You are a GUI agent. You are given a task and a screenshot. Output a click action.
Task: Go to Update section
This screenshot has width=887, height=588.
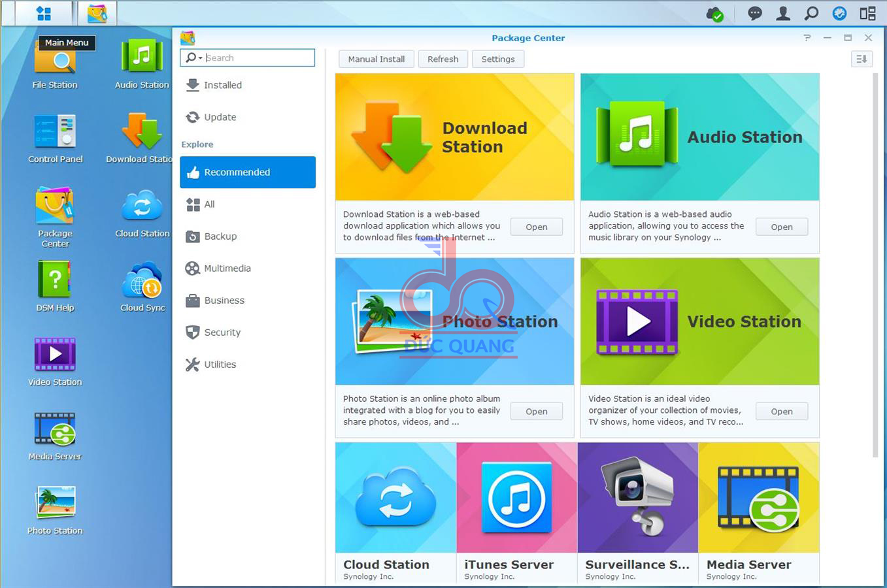click(248, 117)
